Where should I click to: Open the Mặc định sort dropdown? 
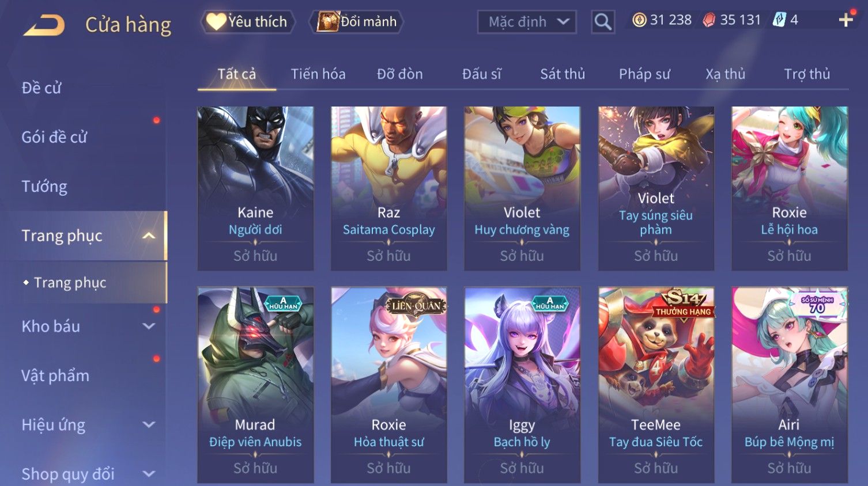(x=527, y=22)
